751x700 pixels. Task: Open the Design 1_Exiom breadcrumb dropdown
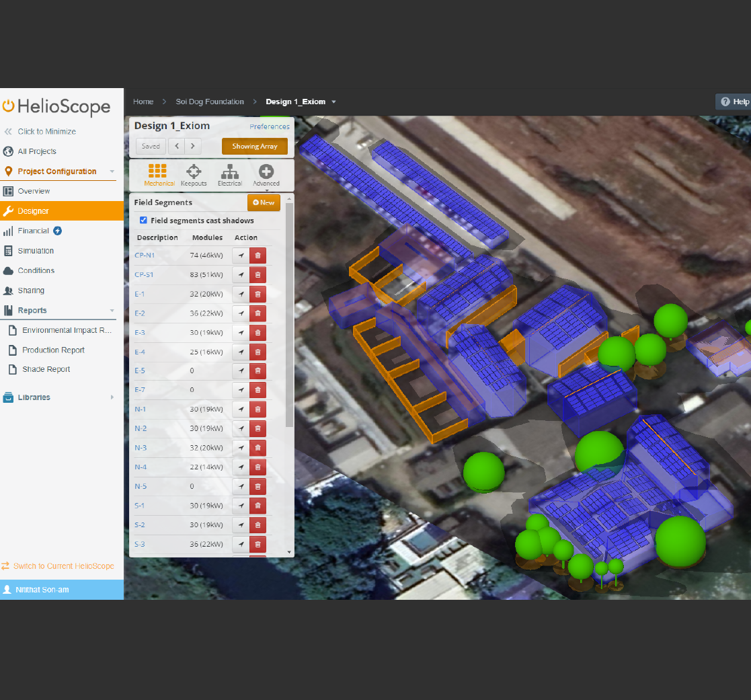pos(333,102)
